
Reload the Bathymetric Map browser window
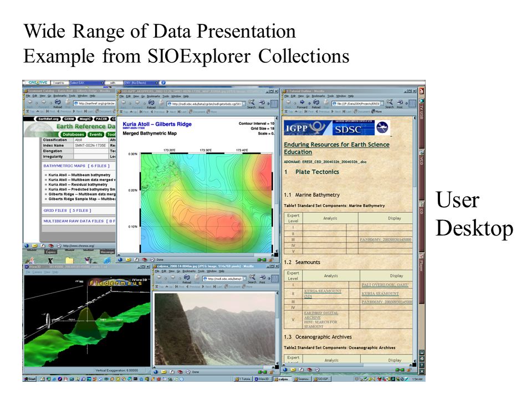[x=151, y=103]
